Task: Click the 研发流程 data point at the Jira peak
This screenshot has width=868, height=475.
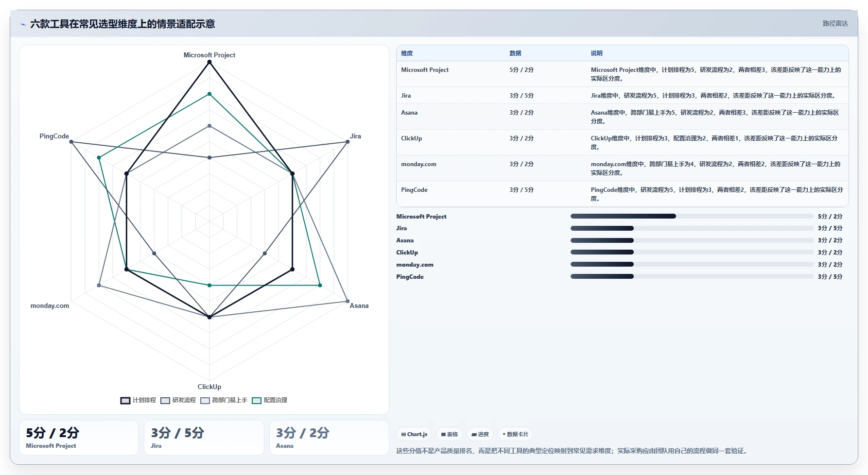Action: point(347,142)
